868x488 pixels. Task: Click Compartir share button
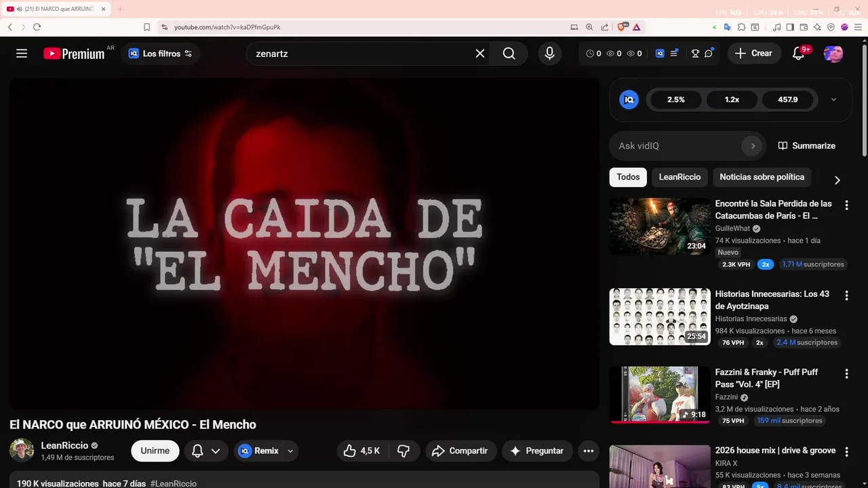460,451
